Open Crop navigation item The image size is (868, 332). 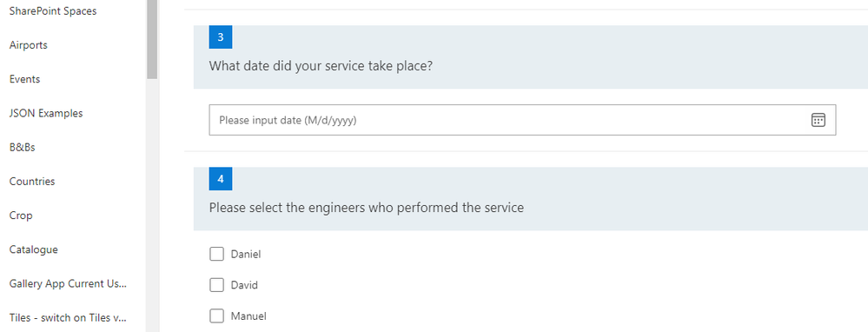[x=21, y=216]
